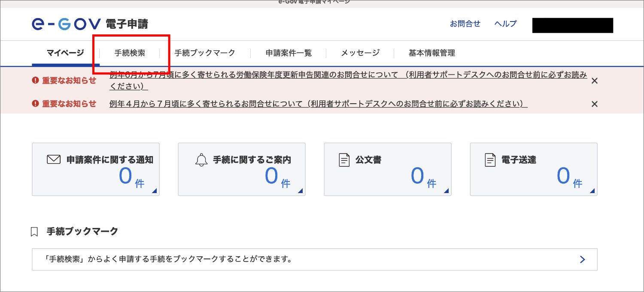Screen dimensions: 644x292
Task: Open the 公文書 card
Action: pos(388,169)
